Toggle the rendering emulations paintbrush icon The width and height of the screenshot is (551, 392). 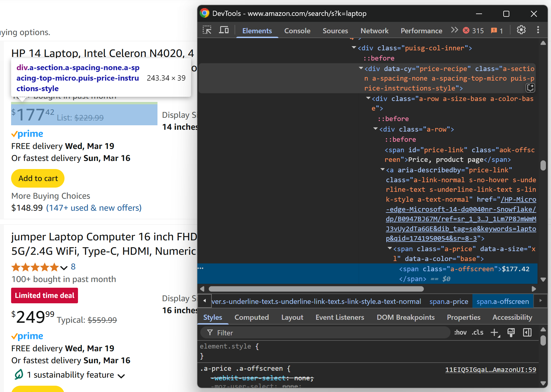click(511, 333)
